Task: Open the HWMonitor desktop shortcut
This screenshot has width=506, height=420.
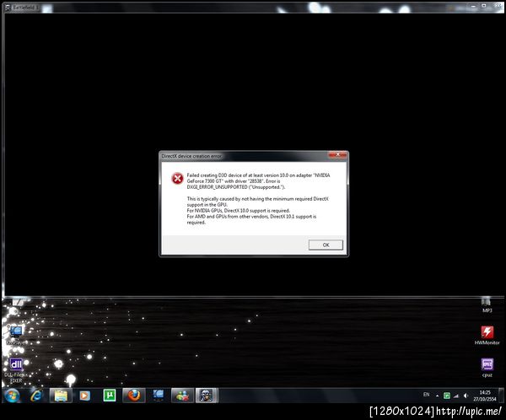Action: click(487, 335)
